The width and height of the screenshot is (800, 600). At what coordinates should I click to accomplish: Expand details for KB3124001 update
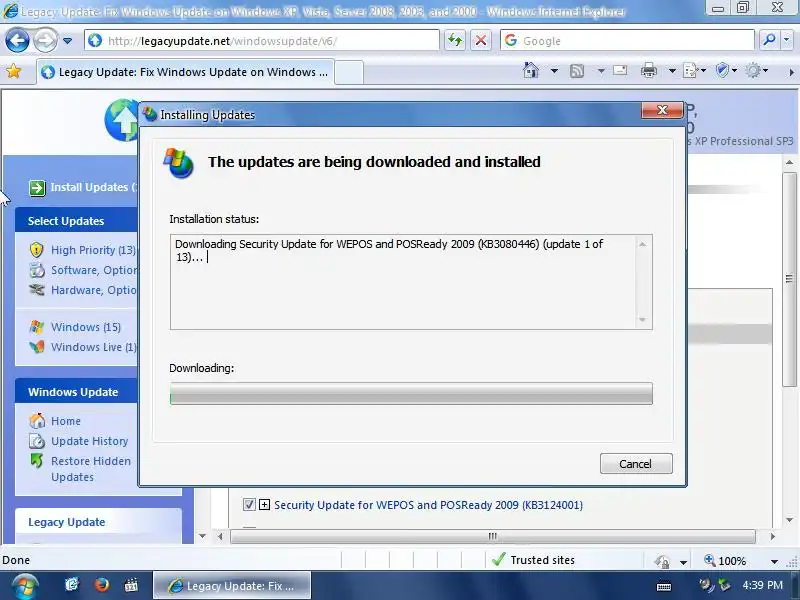264,505
